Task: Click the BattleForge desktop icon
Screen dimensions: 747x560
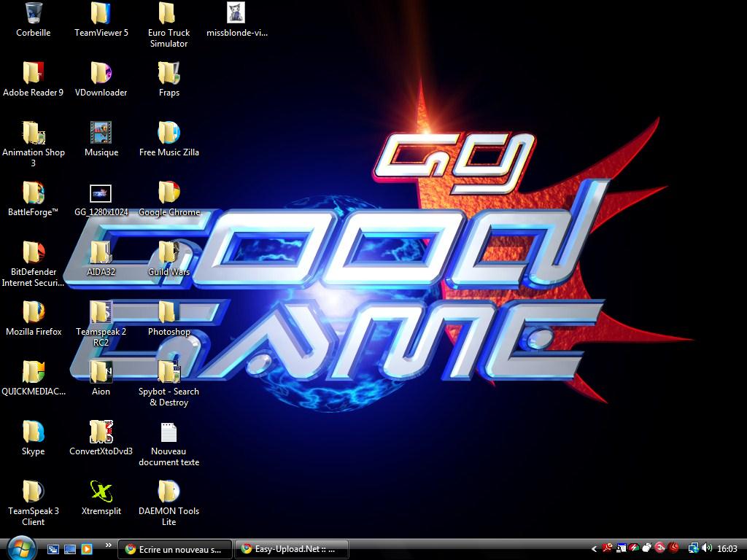Action: 33,193
